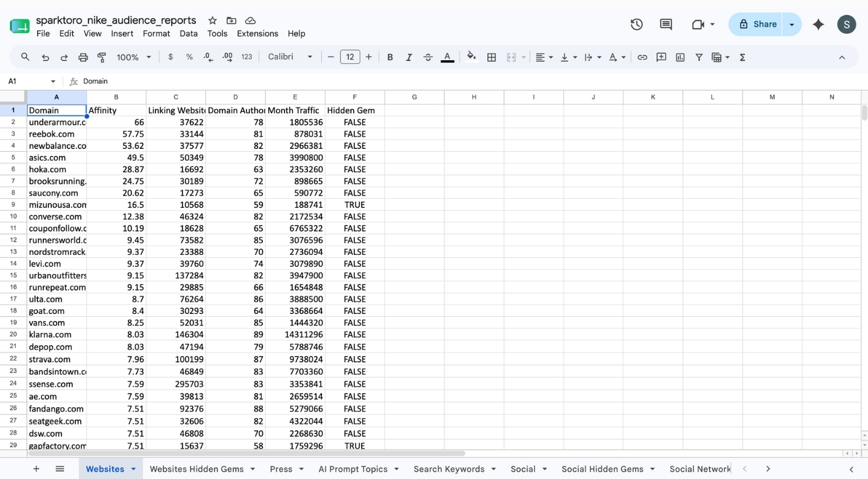
Task: Open version history clock icon
Action: coord(637,24)
